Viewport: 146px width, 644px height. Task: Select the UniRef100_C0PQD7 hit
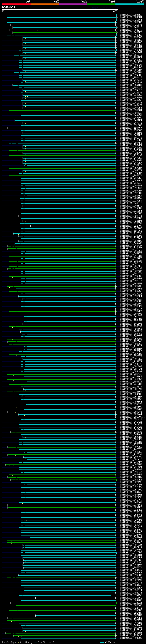(131, 70)
